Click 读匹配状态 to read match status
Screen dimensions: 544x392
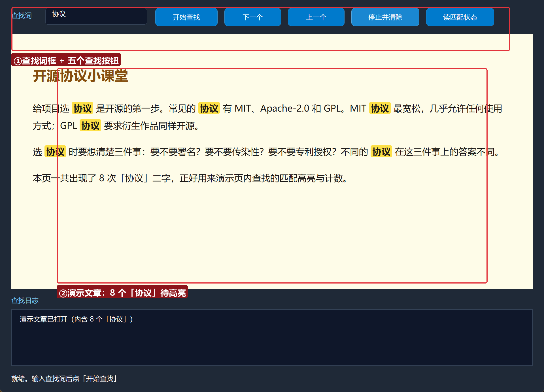pos(460,17)
